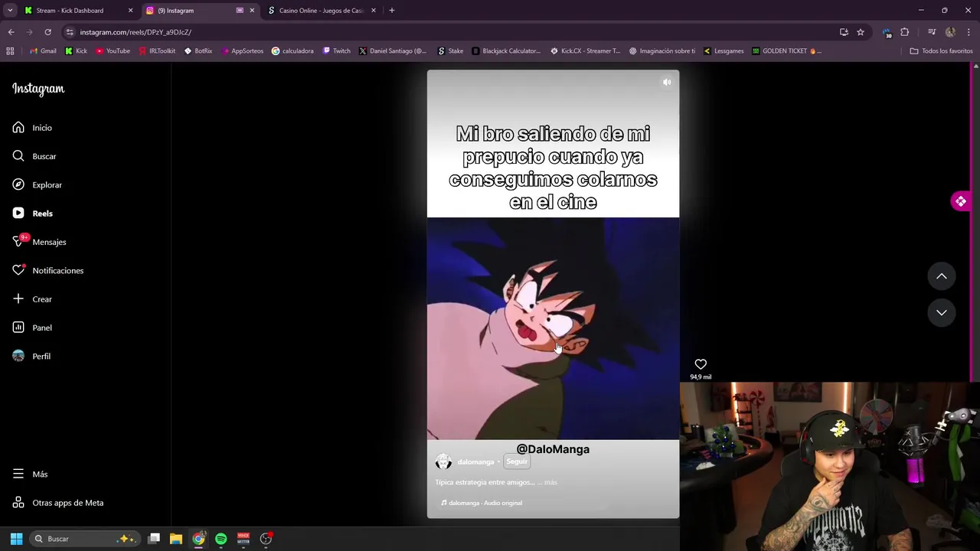Open IRLToolkit bookmark
Image resolution: width=980 pixels, height=551 pixels.
pos(157,51)
